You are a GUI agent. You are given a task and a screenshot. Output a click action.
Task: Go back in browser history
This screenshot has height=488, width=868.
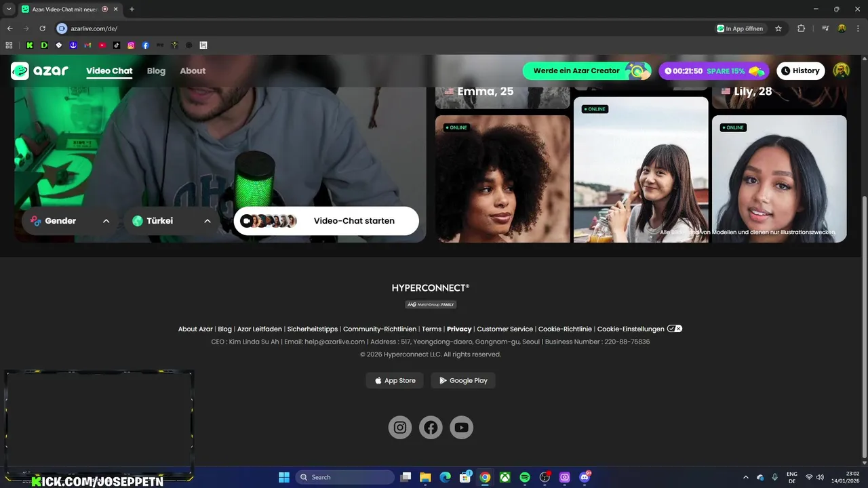[x=9, y=28]
